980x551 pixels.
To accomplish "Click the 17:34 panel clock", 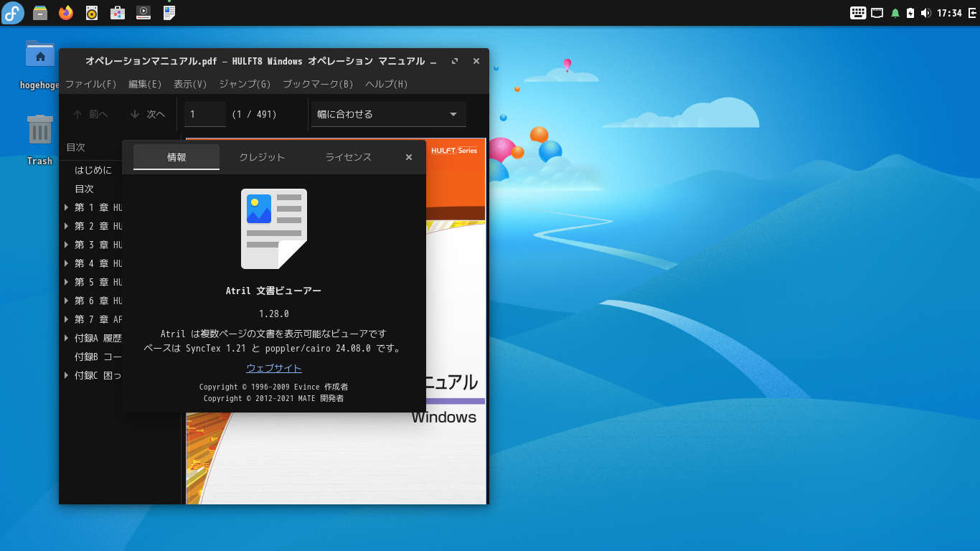I will pos(949,13).
